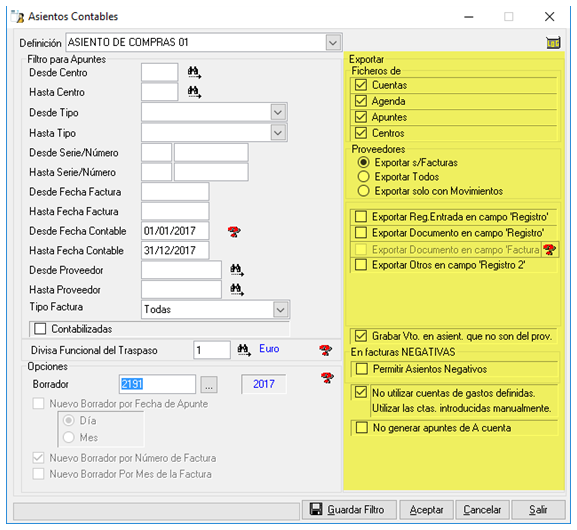This screenshot has height=530, width=577.
Task: Click the Aceptar button
Action: (x=426, y=510)
